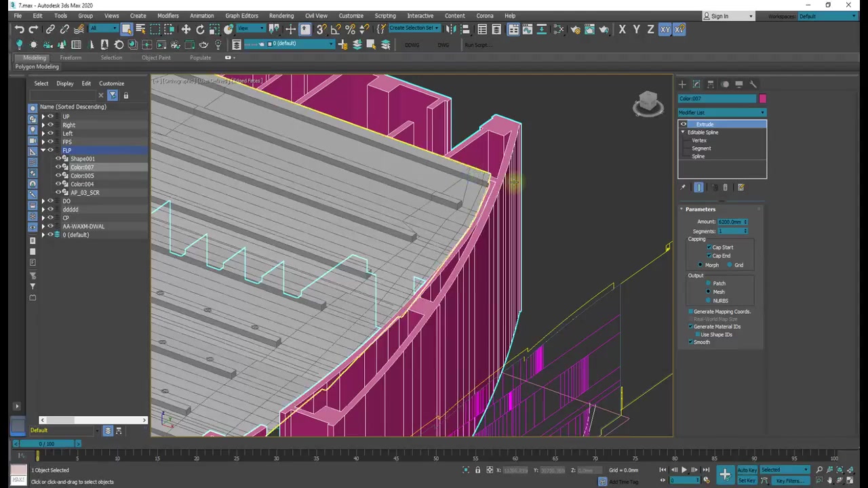Open the Utilities wrench panel
Screen dimensions: 868x488
pyautogui.click(x=753, y=84)
